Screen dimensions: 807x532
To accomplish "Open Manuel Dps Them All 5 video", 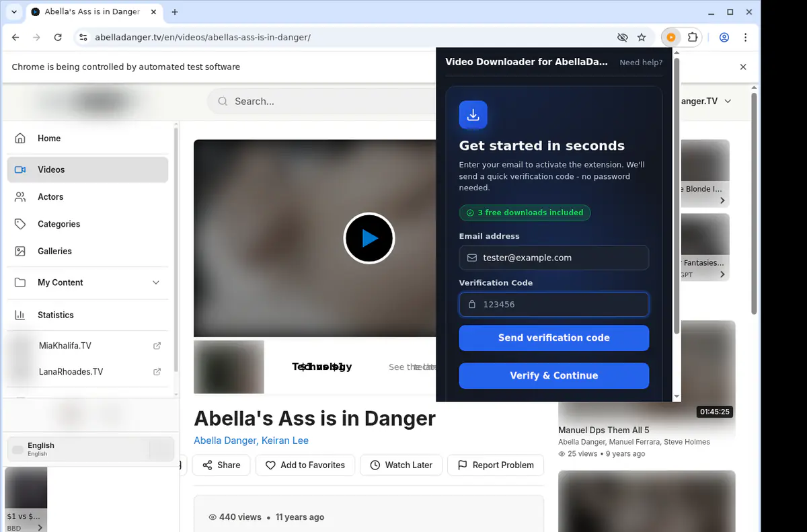I will click(603, 430).
